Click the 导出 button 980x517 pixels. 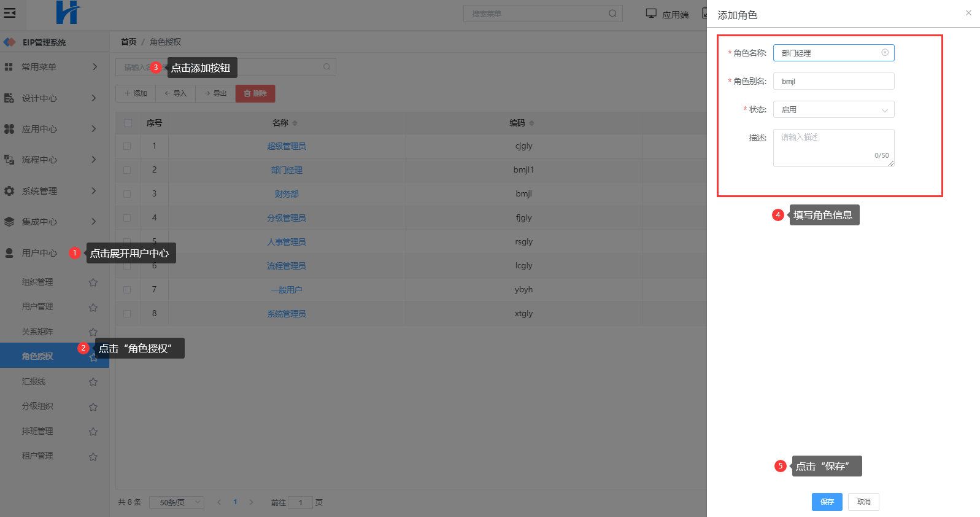[215, 93]
